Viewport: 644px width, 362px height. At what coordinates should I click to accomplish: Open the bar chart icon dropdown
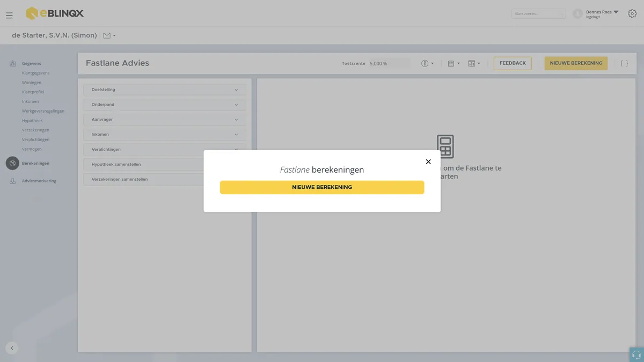click(x=474, y=63)
